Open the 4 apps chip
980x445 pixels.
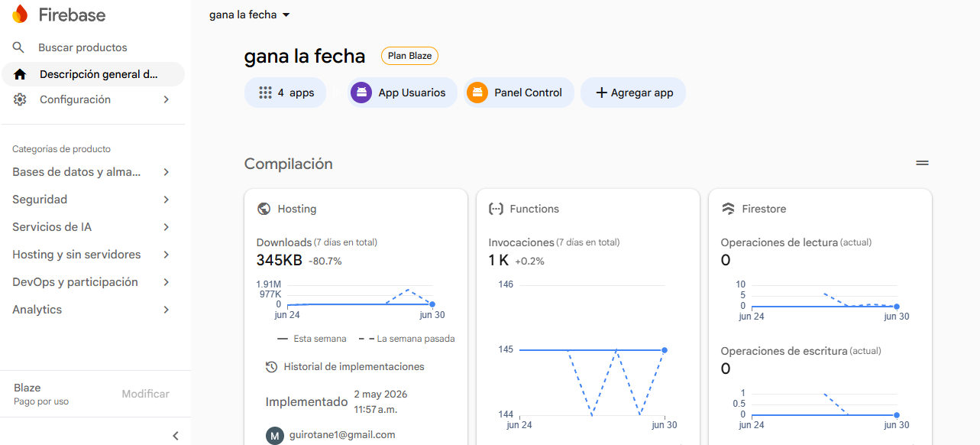pos(286,93)
